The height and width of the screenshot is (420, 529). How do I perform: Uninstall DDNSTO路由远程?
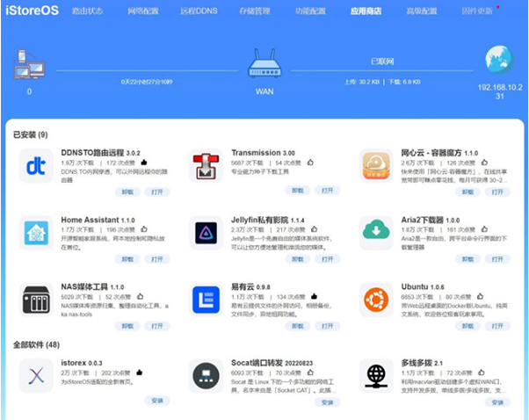pyautogui.click(x=127, y=192)
